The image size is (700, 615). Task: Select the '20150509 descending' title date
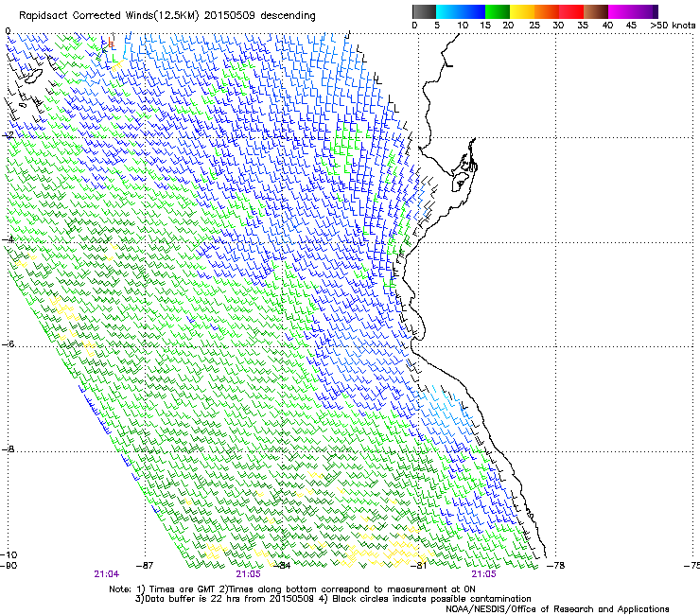260,16
